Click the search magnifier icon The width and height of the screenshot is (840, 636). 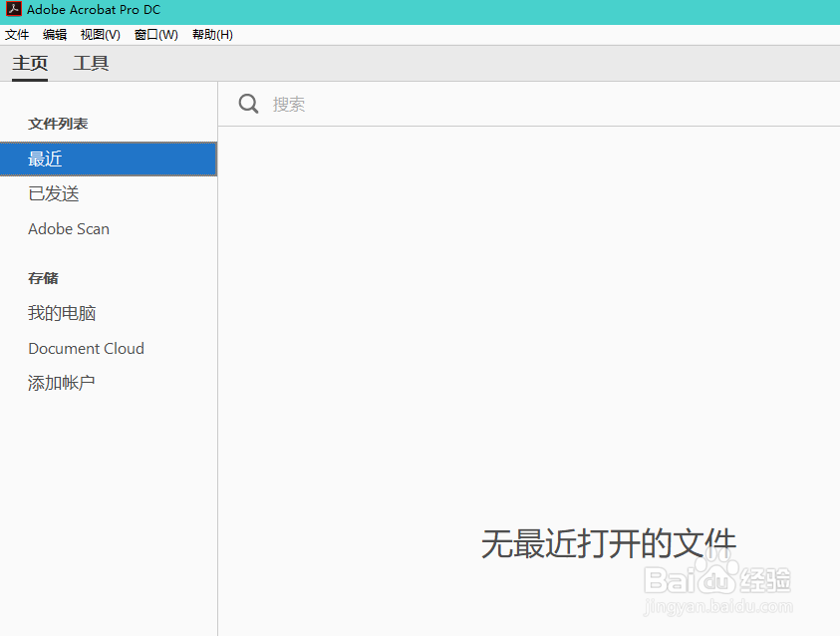pyautogui.click(x=248, y=103)
